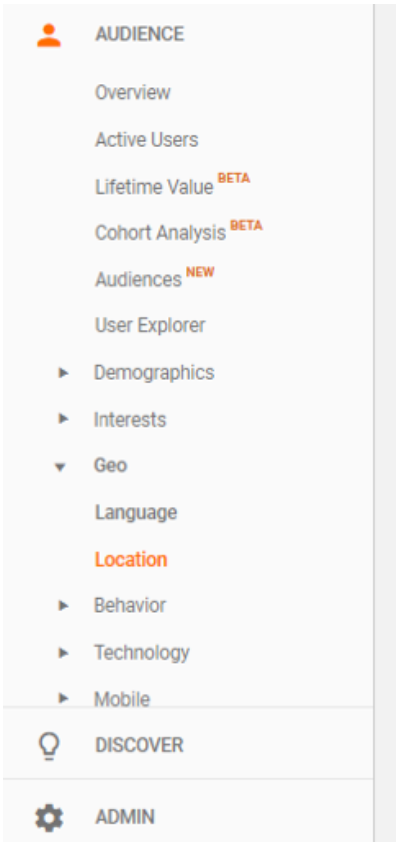Click the AUDIENCE section heading
The height and width of the screenshot is (849, 400).
[x=140, y=34]
